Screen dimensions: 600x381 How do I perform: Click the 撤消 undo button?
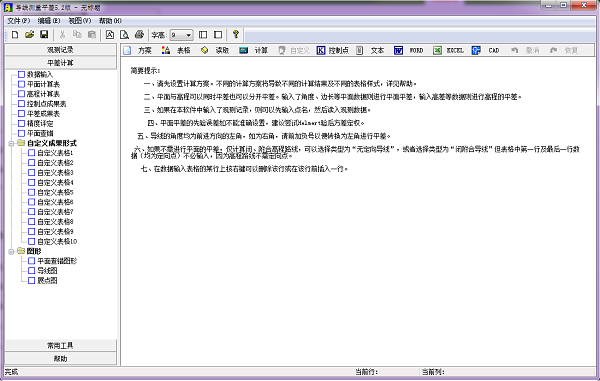tap(525, 50)
